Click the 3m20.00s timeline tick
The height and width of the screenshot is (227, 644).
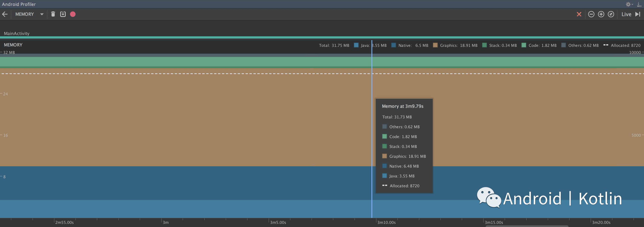(601, 222)
